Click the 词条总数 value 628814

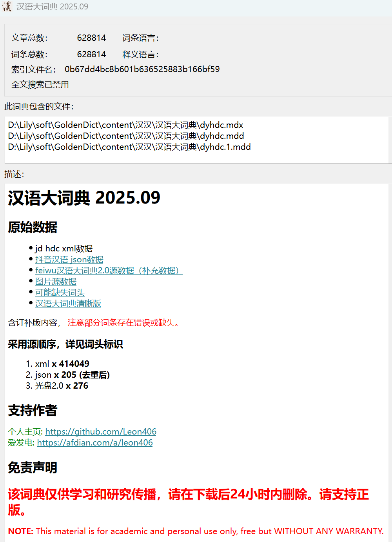[91, 55]
